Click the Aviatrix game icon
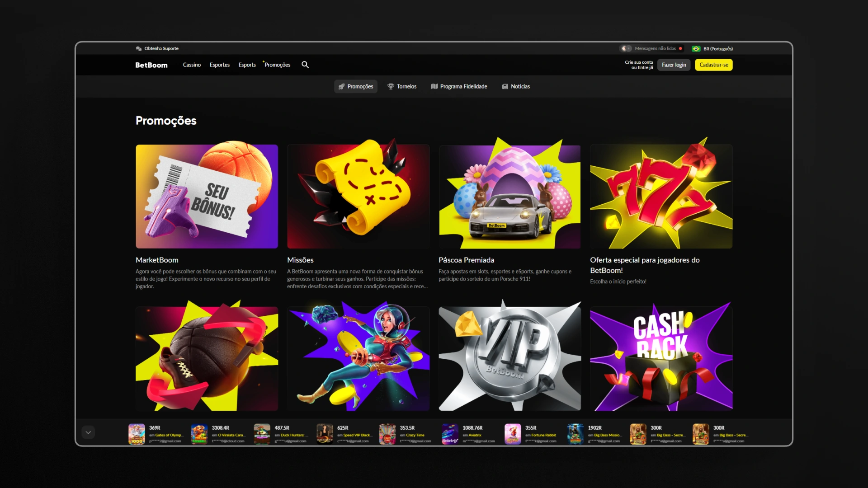Image resolution: width=868 pixels, height=488 pixels. pos(450,434)
